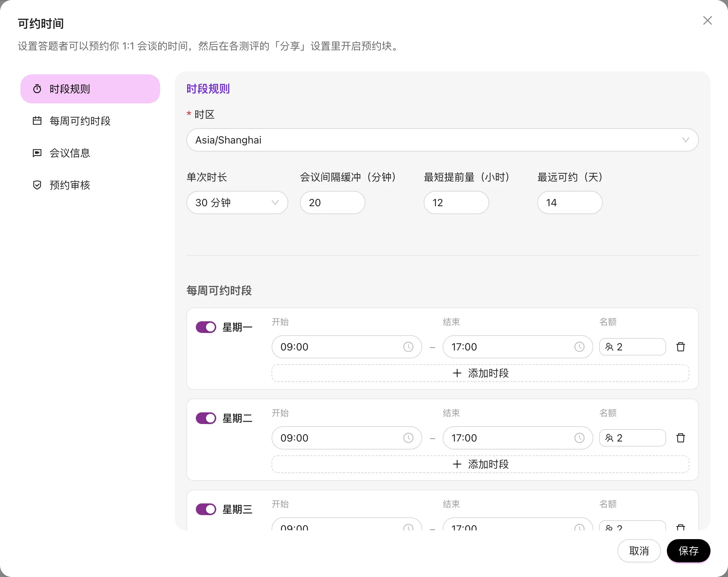Click the 时段规则 section heading
Screen dimensions: 728x577
(208, 89)
